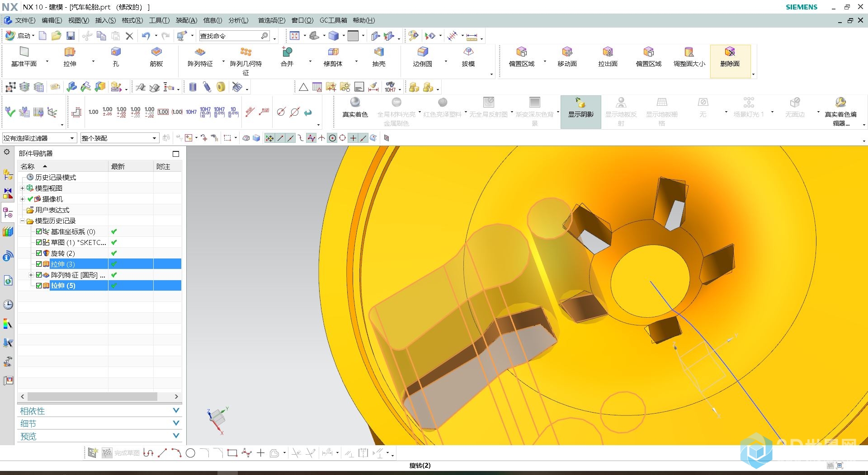Select the 移动面 move face tool
This screenshot has width=868, height=475.
coord(567,57)
